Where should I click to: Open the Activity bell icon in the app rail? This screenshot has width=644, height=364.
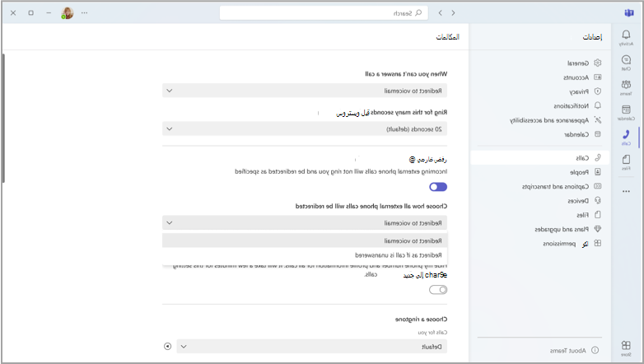626,37
